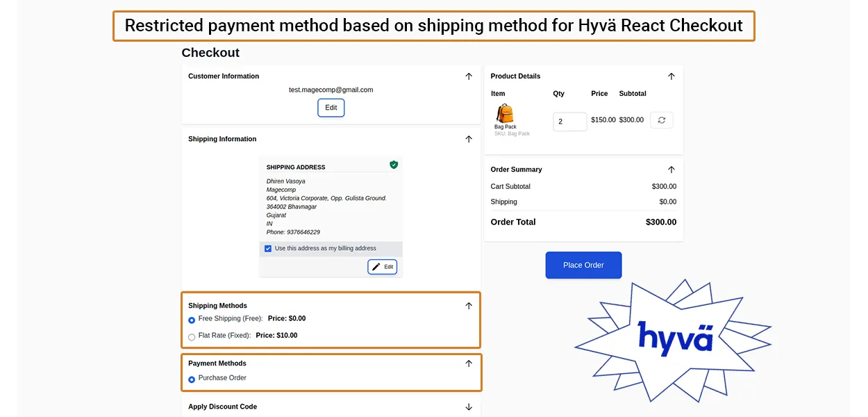This screenshot has width=868, height=417.
Task: Expand the Apply Discount Code section
Action: [x=469, y=407]
